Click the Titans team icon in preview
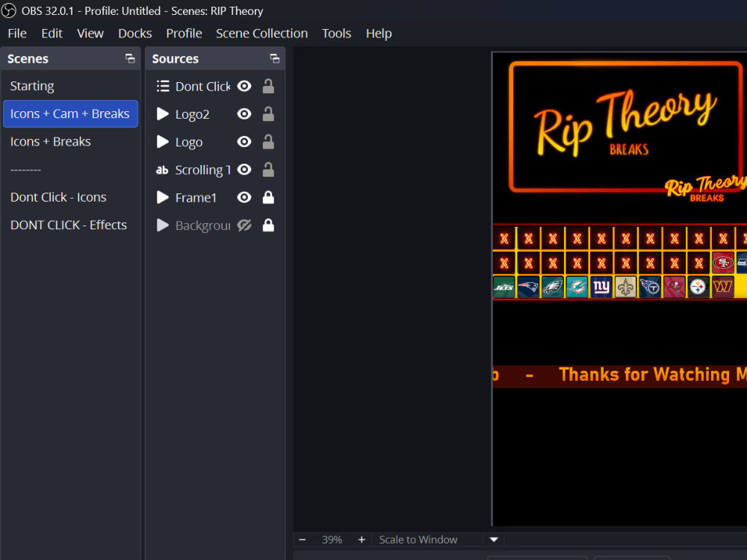The image size is (747, 560). click(x=650, y=287)
